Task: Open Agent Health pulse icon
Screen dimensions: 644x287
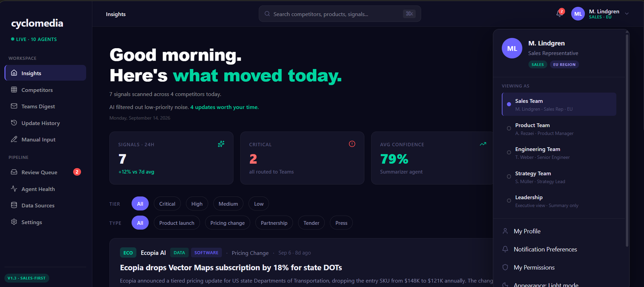Action: pyautogui.click(x=14, y=189)
